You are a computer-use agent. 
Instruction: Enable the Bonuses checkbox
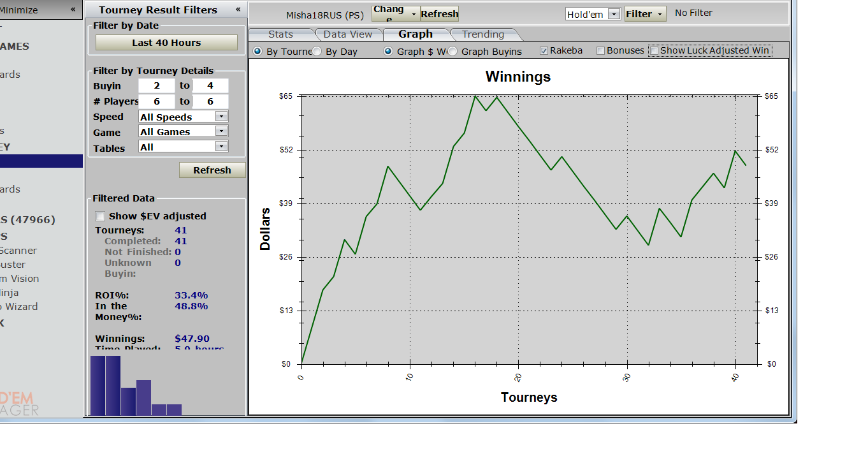[x=601, y=51]
